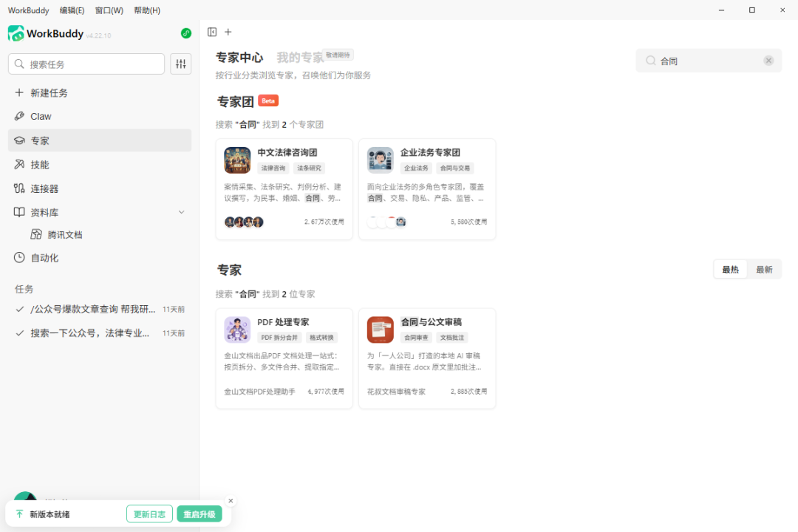
Task: Open a new tab with plus icon
Action: pyautogui.click(x=228, y=32)
